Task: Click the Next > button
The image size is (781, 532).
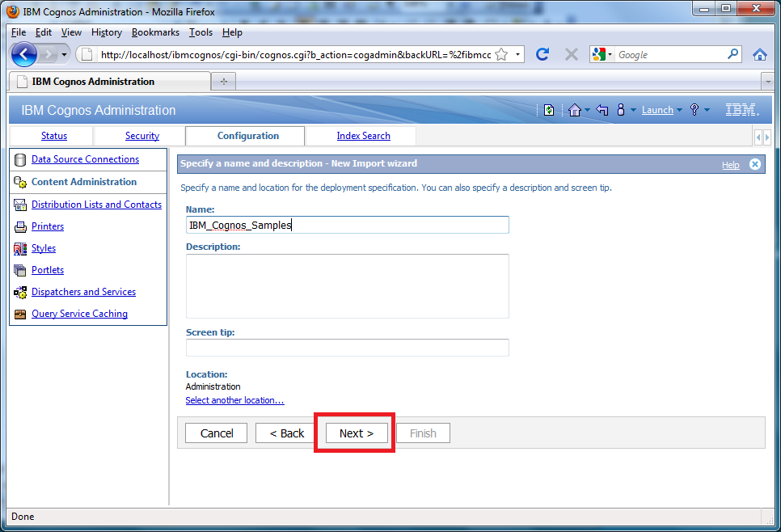Action: (356, 433)
